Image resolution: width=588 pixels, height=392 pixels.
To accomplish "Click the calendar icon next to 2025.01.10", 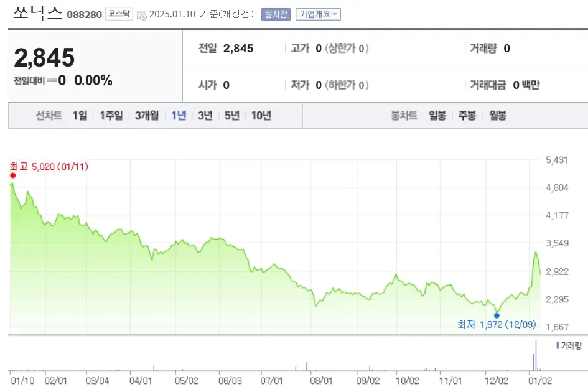I will click(x=140, y=13).
